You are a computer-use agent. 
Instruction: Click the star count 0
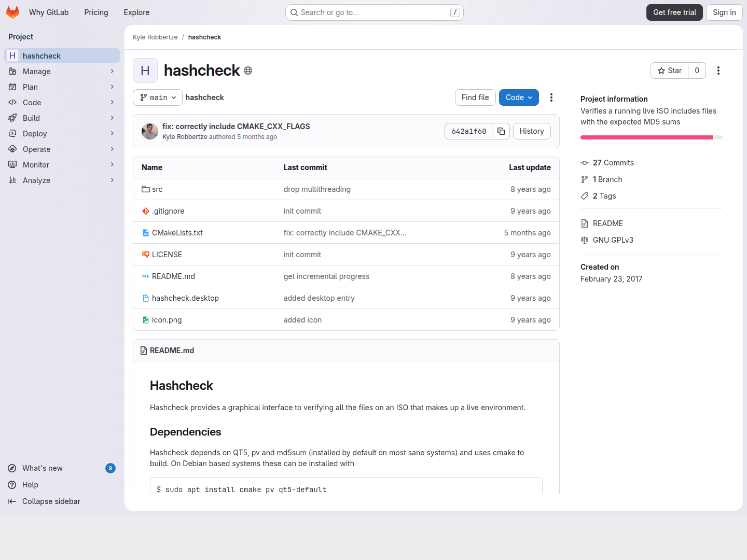[697, 71]
